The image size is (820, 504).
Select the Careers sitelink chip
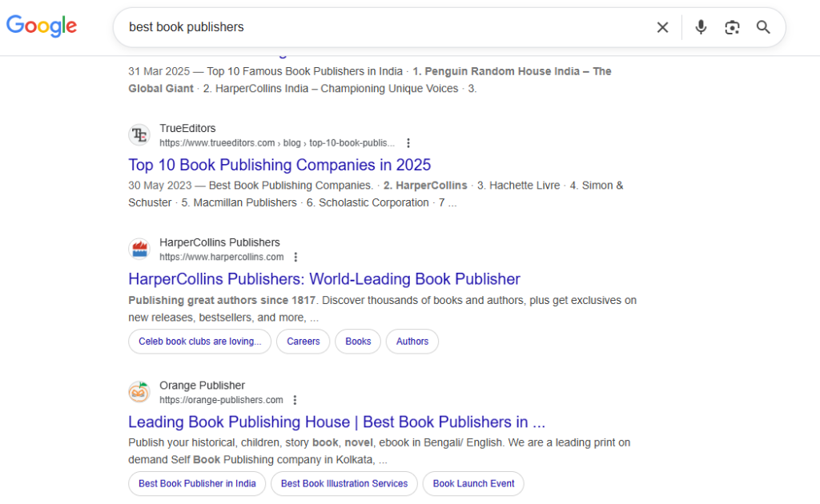(303, 342)
